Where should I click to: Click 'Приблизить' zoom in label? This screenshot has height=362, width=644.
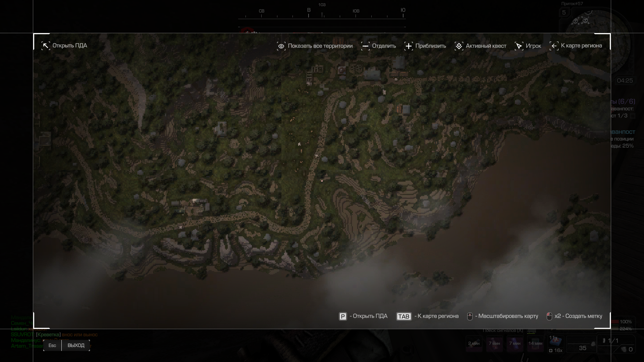[x=431, y=46]
